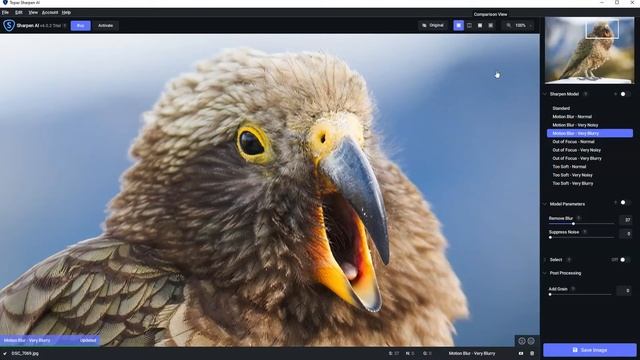
Task: Select Motion Blur - Very Blurry in model list
Action: tap(590, 133)
